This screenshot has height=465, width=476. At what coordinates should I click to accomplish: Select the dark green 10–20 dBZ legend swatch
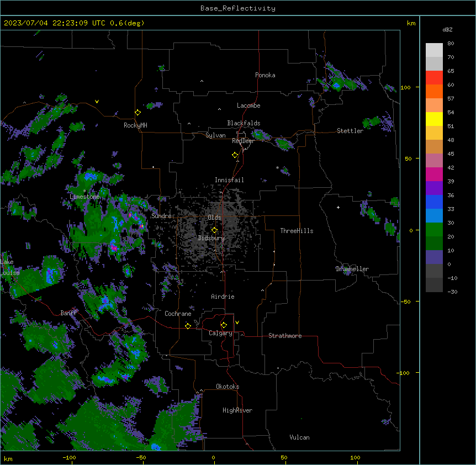pyautogui.click(x=434, y=244)
